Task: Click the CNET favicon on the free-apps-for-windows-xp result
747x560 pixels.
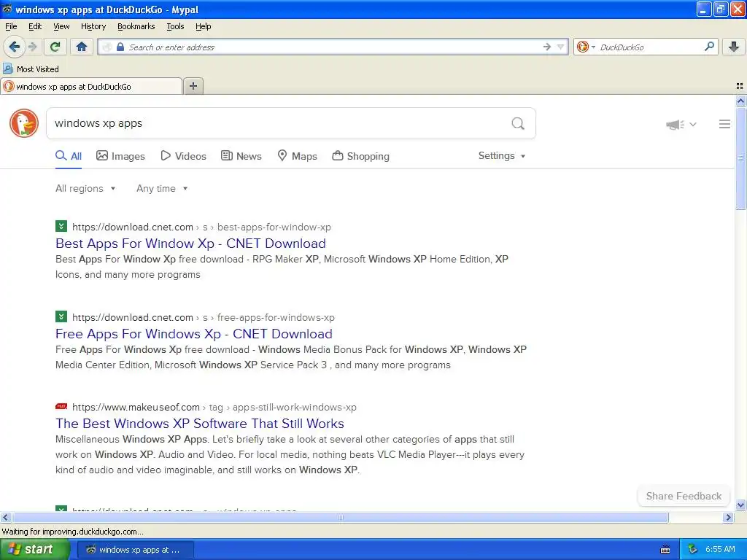Action: click(61, 316)
